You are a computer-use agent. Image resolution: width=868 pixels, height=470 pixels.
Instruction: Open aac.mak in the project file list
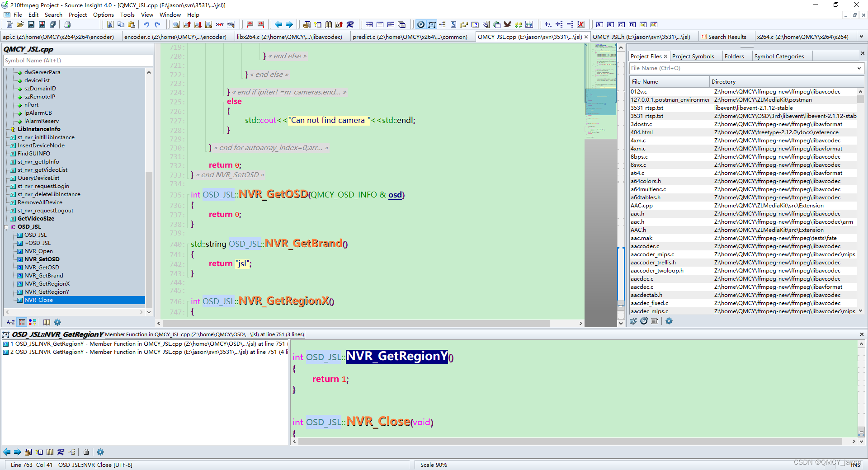(x=642, y=238)
